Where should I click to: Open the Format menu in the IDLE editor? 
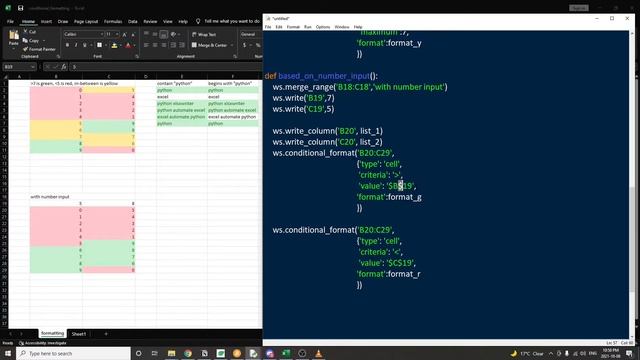293,27
